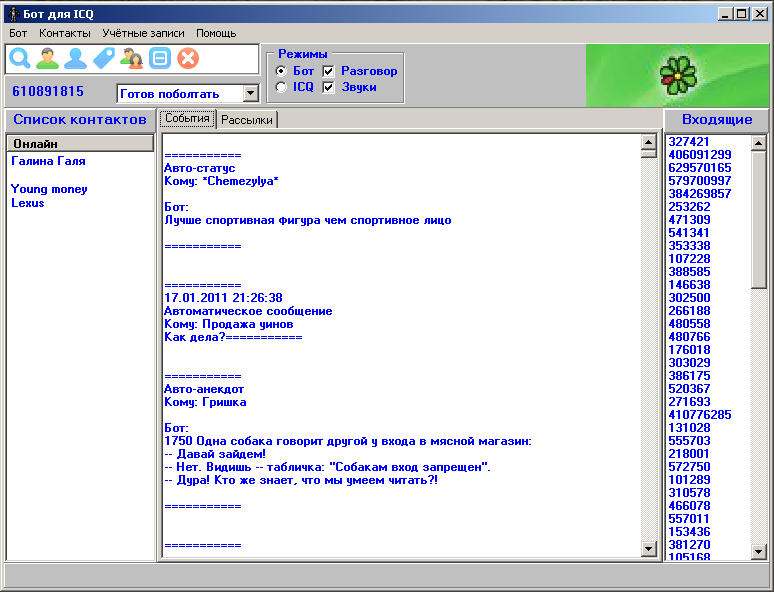Select incoming number 384269857

coord(700,194)
